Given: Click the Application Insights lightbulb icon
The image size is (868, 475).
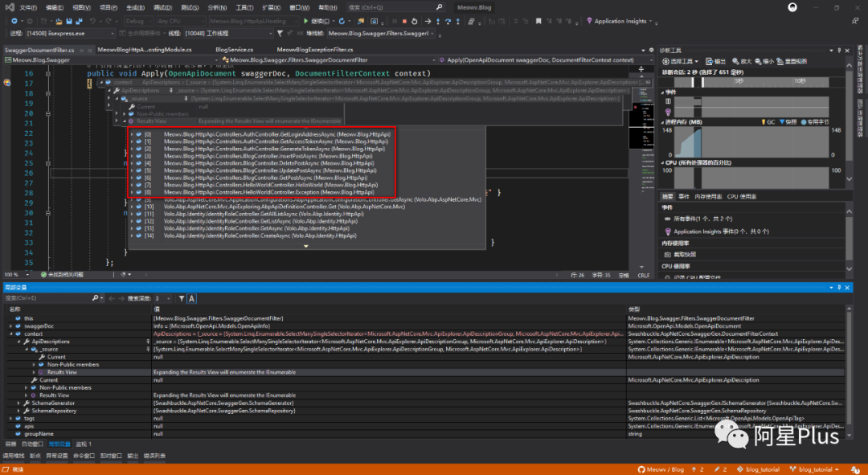Looking at the screenshot, I should [590, 21].
